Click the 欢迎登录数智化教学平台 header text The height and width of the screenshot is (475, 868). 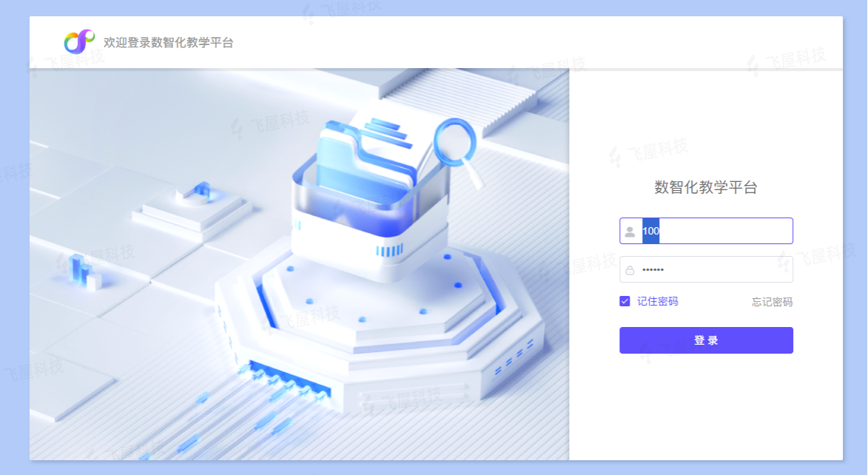[x=168, y=43]
